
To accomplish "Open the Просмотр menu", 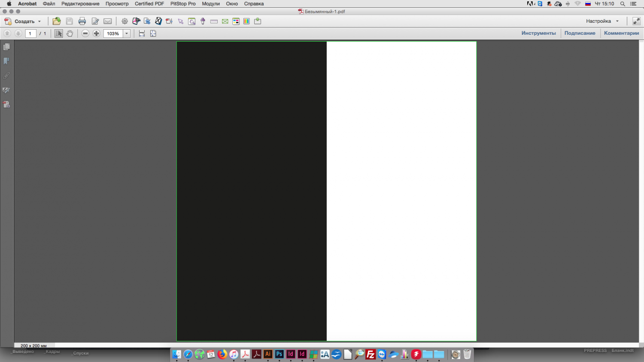I will coord(117,4).
